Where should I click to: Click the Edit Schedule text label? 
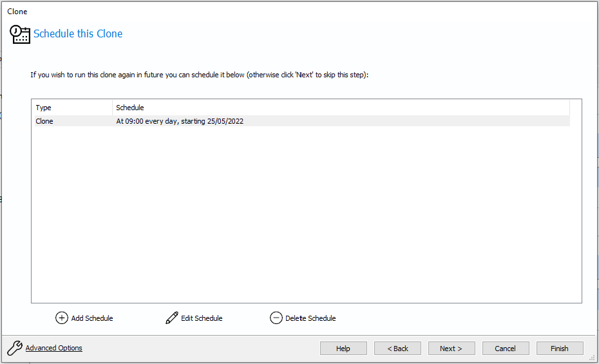[202, 318]
